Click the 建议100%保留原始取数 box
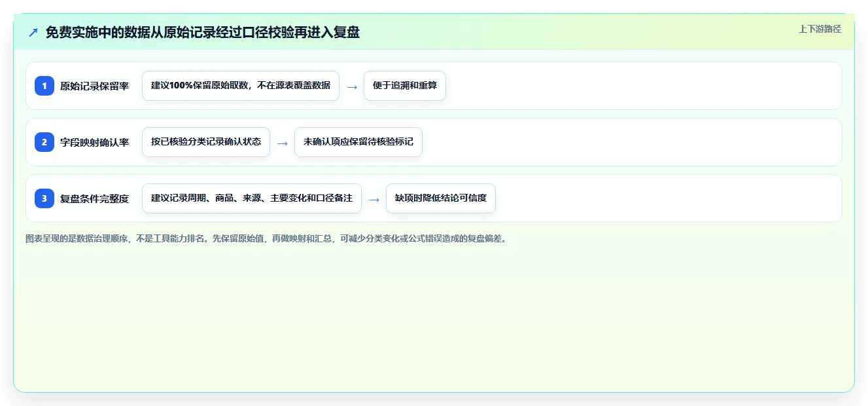 point(241,86)
